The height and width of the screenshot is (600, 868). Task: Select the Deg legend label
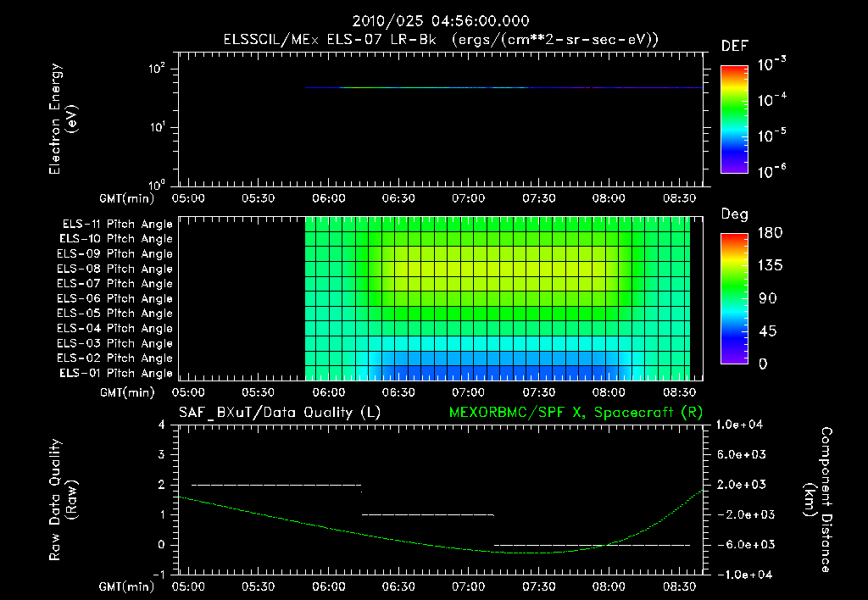[735, 214]
